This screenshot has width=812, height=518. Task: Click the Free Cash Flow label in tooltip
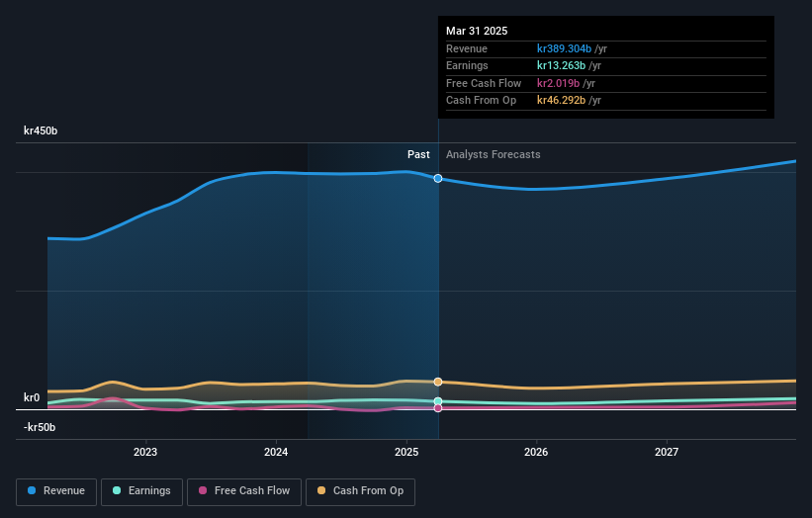tap(484, 83)
